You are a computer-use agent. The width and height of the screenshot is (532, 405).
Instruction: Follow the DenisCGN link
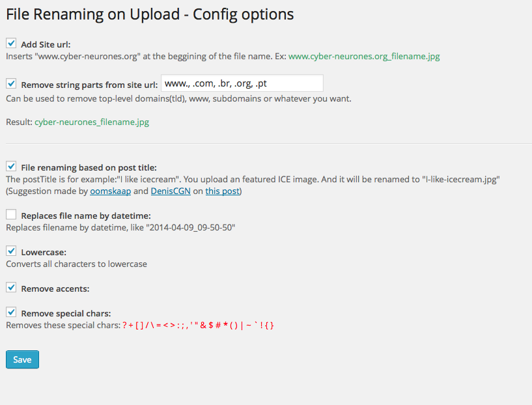170,191
